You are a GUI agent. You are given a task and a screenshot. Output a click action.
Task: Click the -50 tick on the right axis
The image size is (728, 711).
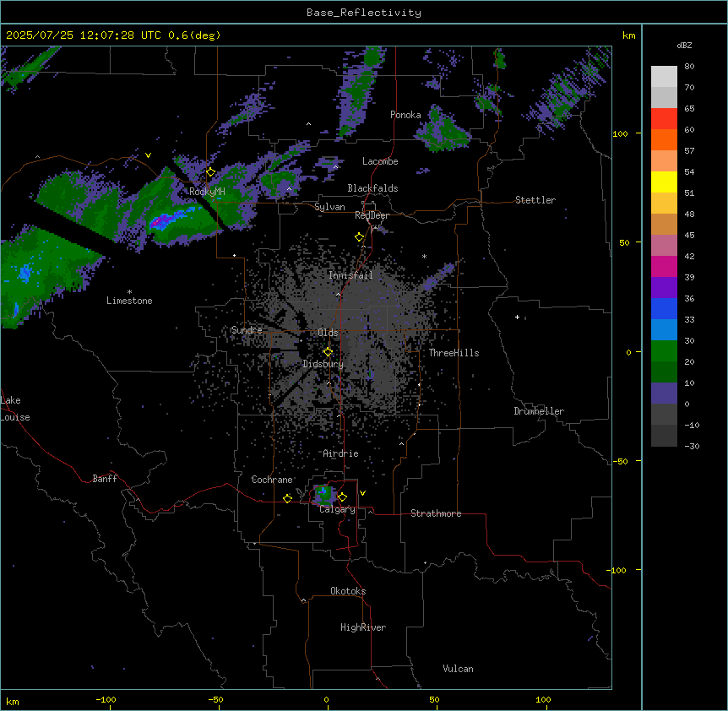point(620,461)
